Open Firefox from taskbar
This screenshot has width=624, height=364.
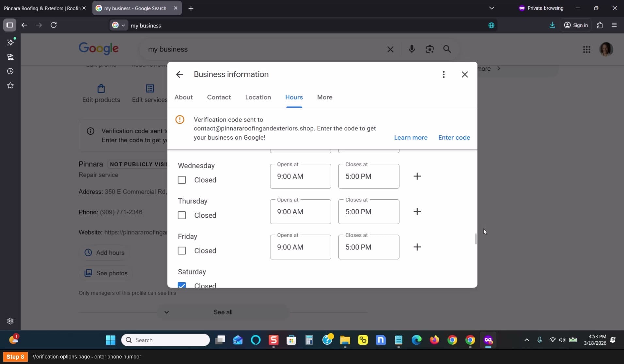(434, 340)
